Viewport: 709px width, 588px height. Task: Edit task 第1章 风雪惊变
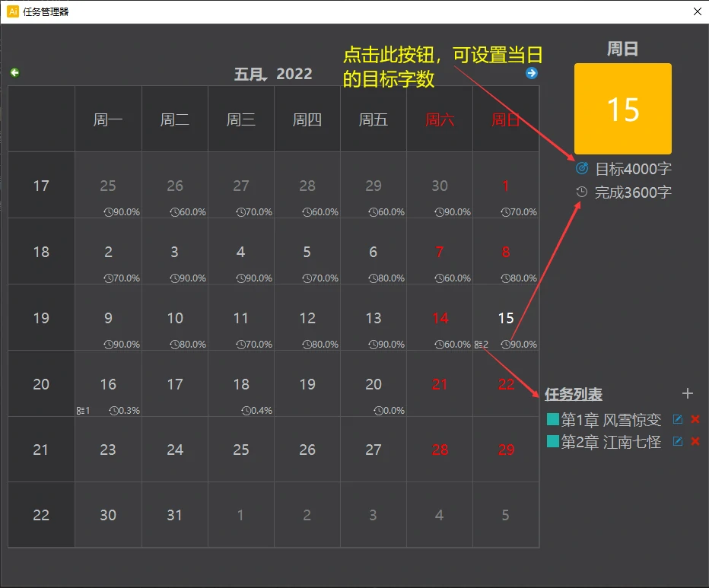point(677,419)
